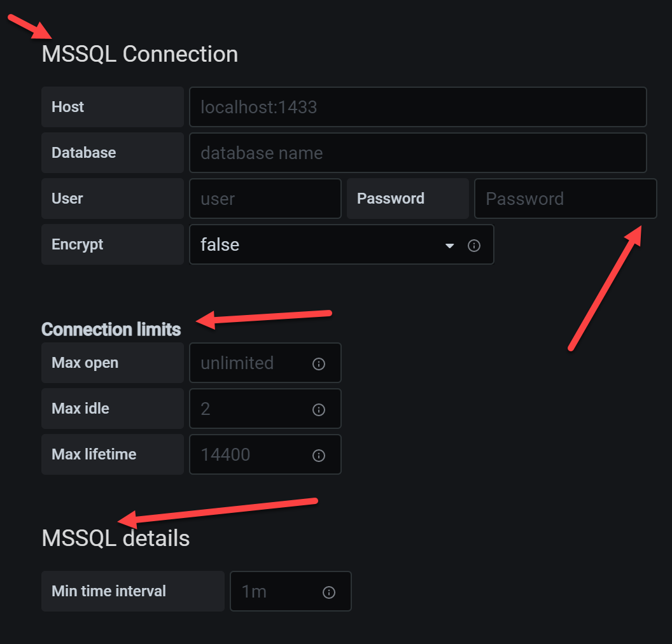Click the Connection limits heading
This screenshot has width=672, height=644.
[111, 330]
